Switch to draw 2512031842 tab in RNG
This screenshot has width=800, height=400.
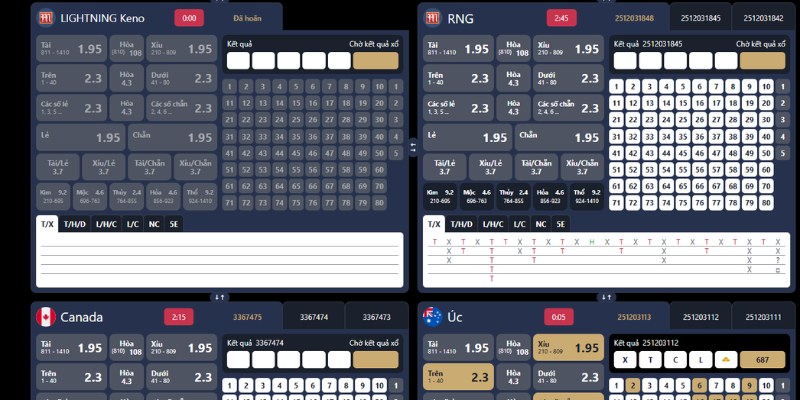pos(763,18)
